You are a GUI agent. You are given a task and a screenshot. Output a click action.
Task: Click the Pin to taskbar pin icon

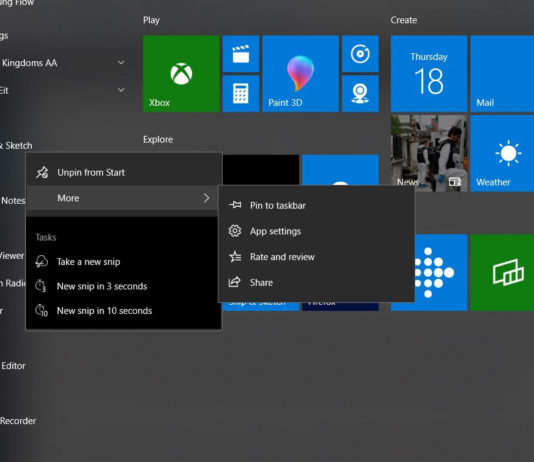235,205
